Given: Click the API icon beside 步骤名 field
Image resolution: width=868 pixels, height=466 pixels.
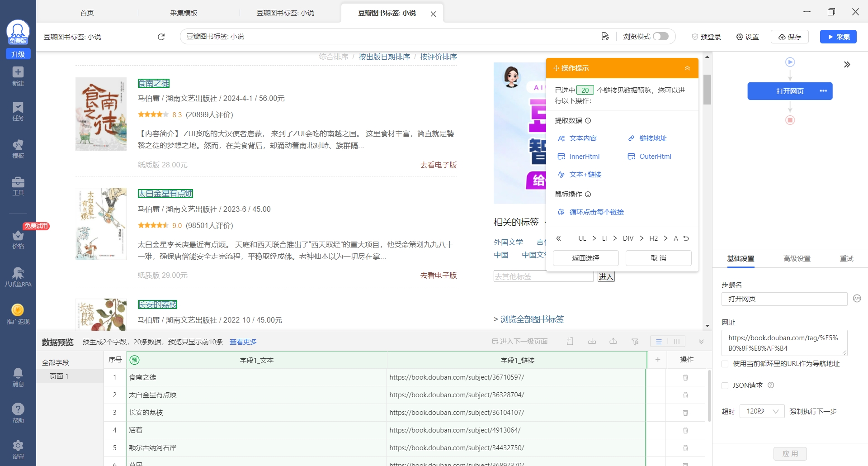Looking at the screenshot, I should click(x=857, y=299).
